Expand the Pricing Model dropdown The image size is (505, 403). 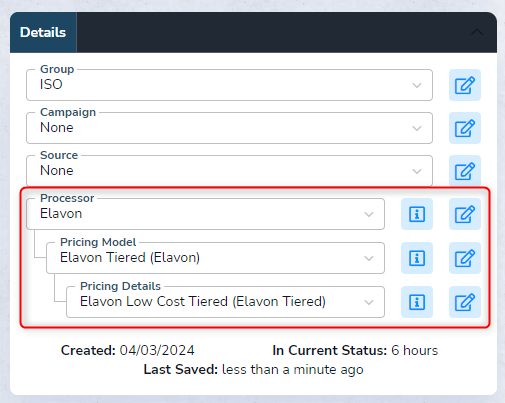point(215,258)
